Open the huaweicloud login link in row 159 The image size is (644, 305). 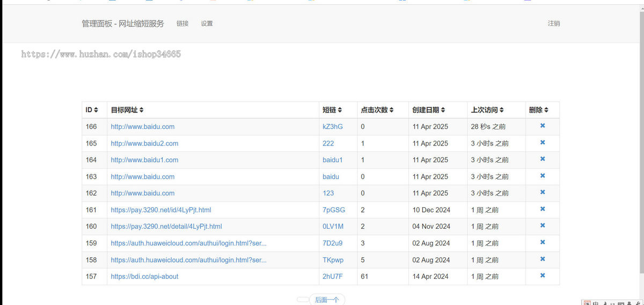coord(189,243)
